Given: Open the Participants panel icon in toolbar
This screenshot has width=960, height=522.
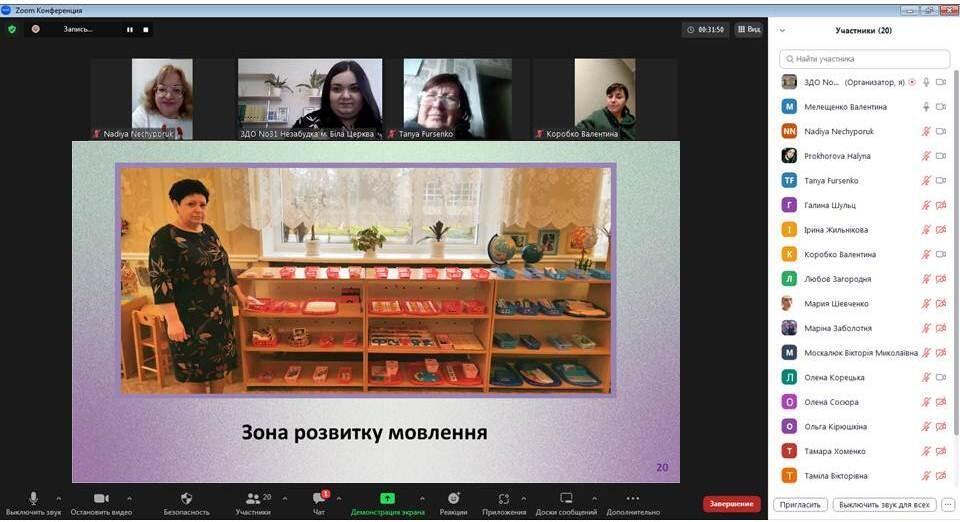Looking at the screenshot, I should coord(253,498).
